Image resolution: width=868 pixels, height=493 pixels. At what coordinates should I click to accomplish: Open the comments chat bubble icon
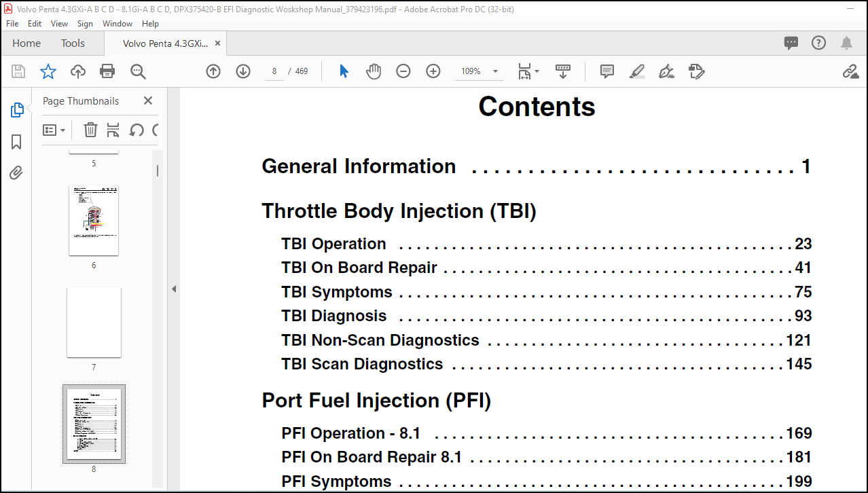[x=791, y=43]
